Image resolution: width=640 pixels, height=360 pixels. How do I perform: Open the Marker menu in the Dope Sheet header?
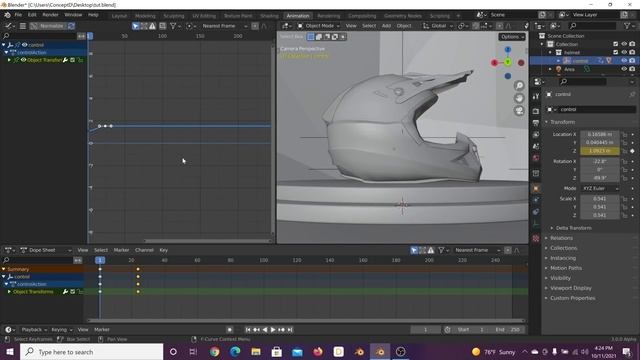121,250
